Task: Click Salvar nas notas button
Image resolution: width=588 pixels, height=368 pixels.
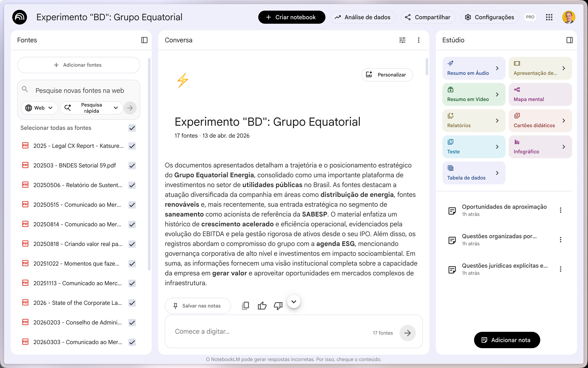Action: click(198, 306)
